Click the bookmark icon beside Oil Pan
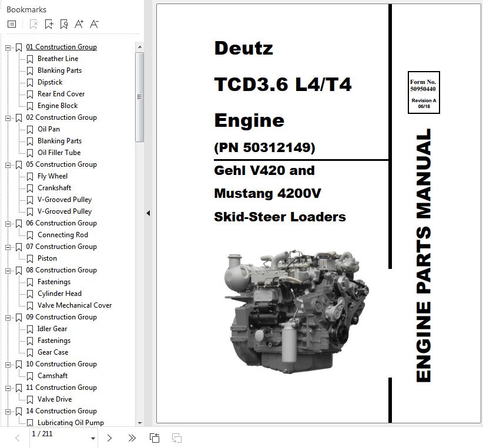This screenshot has height=448, width=483. pos(30,130)
